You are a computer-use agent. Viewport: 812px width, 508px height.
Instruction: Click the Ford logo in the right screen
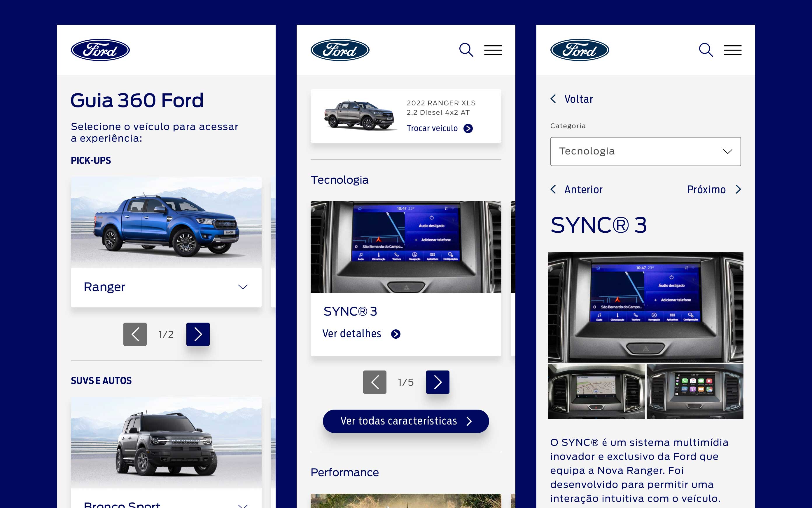[580, 50]
